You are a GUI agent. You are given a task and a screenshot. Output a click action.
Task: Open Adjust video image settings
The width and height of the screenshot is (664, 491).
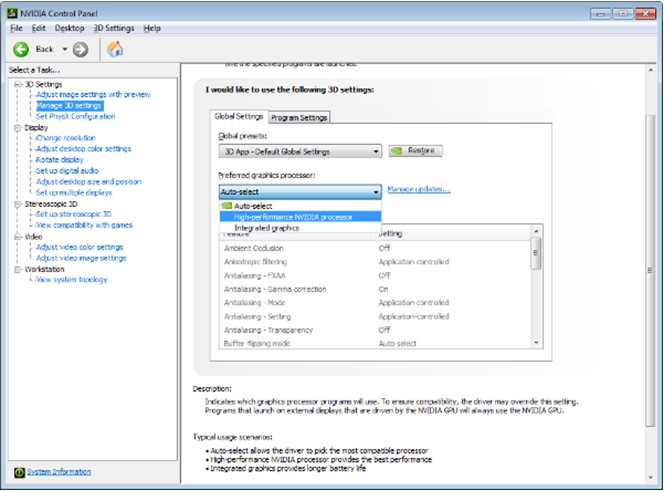click(81, 258)
